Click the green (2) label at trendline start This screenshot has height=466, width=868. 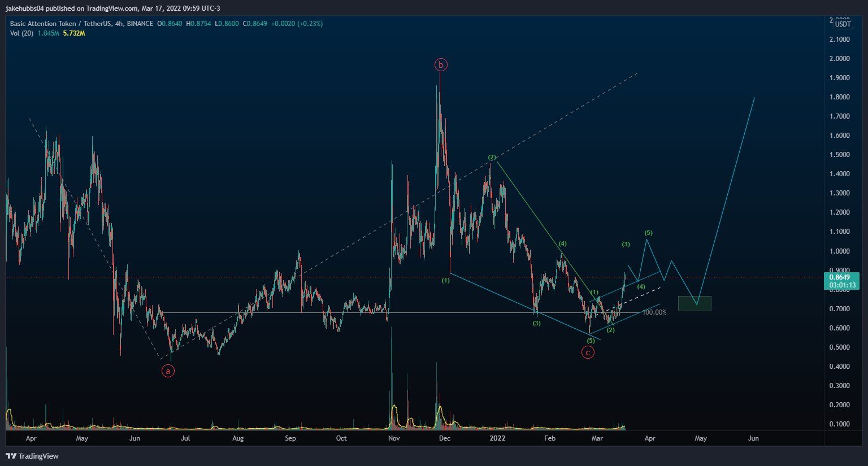[x=492, y=157]
